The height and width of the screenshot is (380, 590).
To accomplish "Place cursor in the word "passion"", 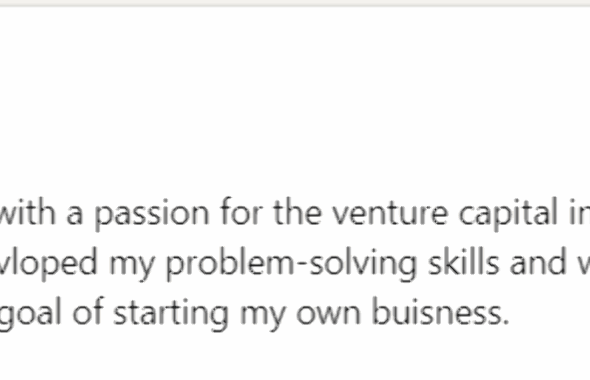I will [x=151, y=214].
